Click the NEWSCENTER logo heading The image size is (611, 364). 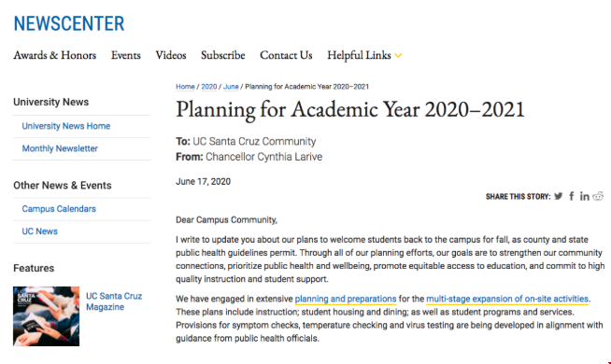[69, 23]
